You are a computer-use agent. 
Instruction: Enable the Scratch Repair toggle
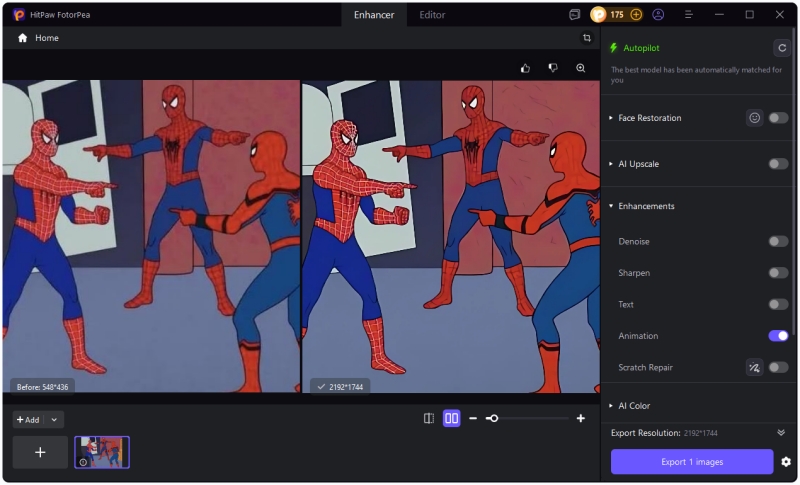(x=779, y=367)
